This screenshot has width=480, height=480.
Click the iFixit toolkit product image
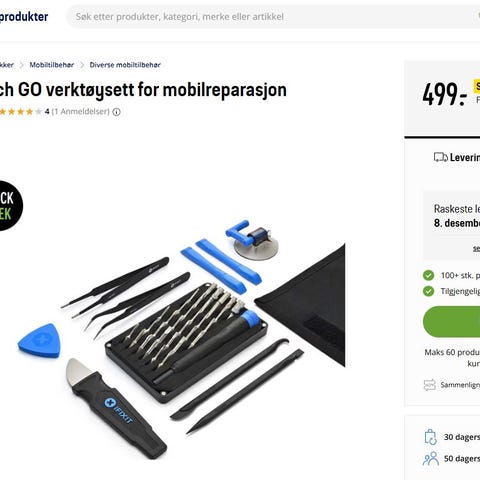point(181,338)
